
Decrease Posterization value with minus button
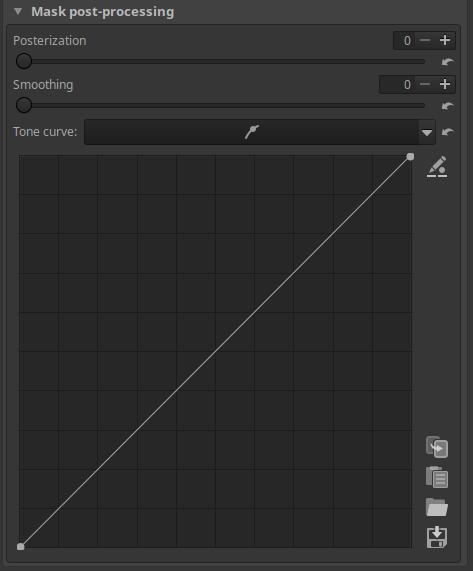click(x=425, y=40)
